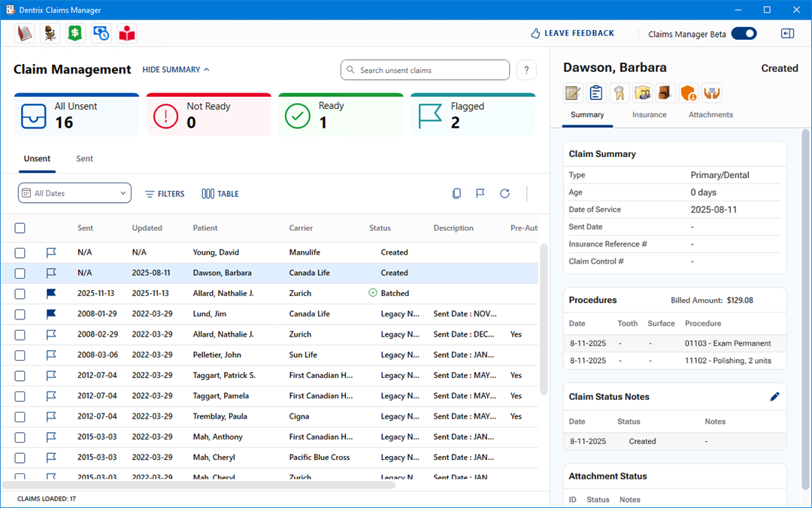The image size is (812, 508).
Task: Click the Search unsent claims field
Action: pyautogui.click(x=425, y=70)
